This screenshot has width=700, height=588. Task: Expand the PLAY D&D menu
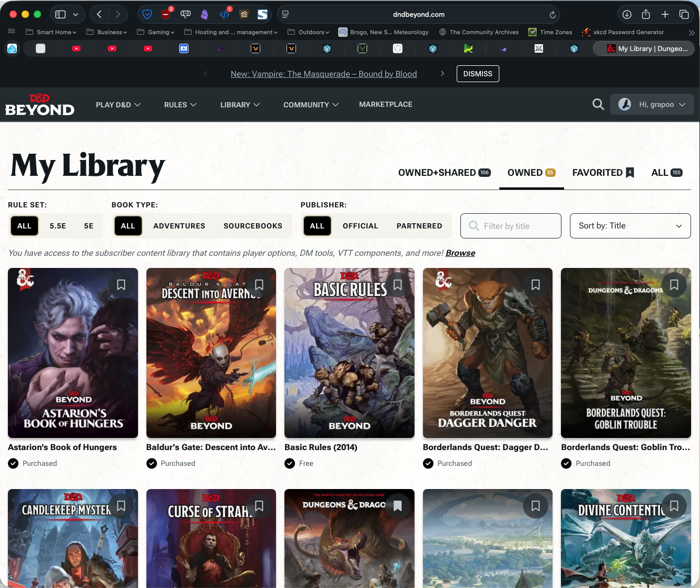(118, 105)
